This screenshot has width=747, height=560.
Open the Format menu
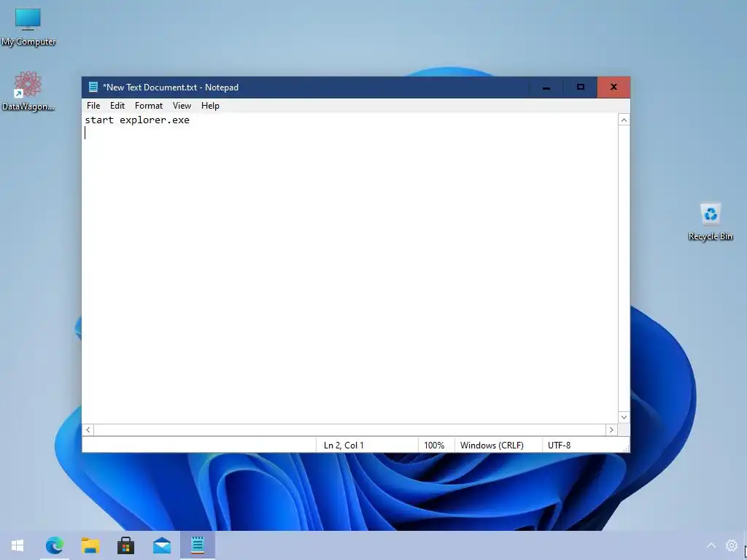149,106
